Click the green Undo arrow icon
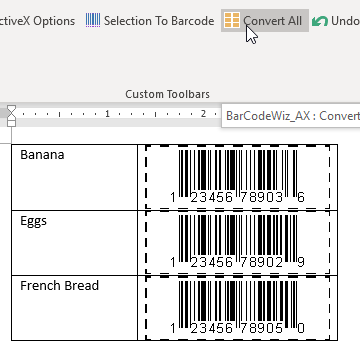This screenshot has height=360, width=360. coord(320,21)
